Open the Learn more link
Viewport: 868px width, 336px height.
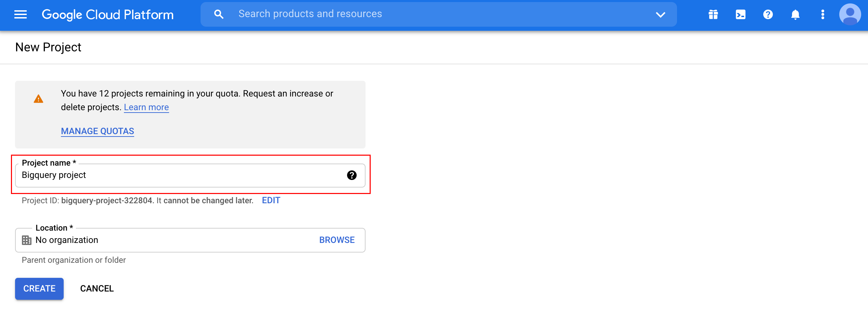[146, 107]
